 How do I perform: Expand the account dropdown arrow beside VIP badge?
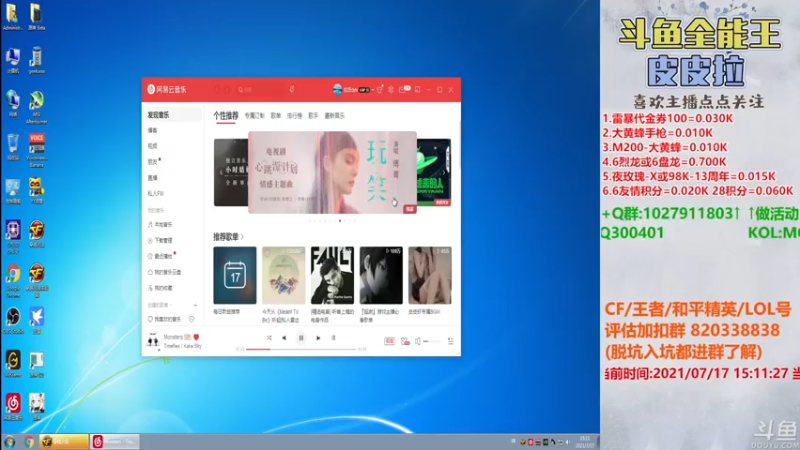(372, 90)
